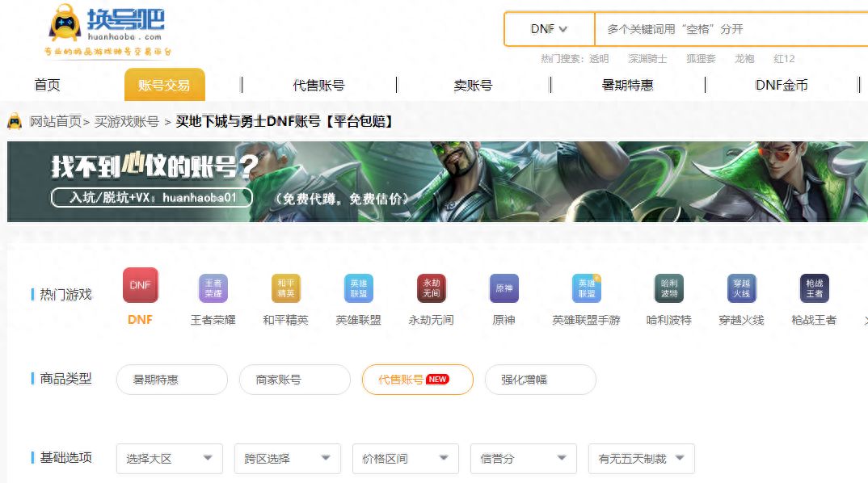Select the DNF game icon
Screen dimensions: 868x483
coord(140,288)
